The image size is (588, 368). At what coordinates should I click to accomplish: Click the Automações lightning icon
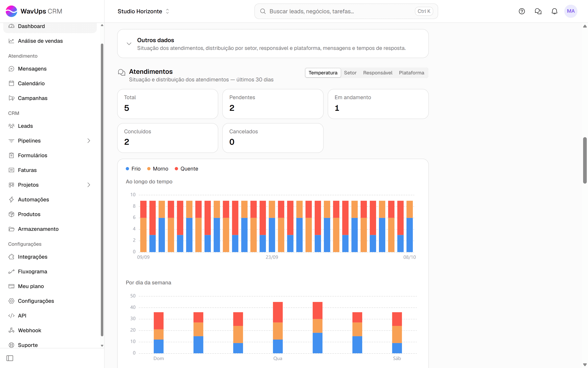(11, 199)
